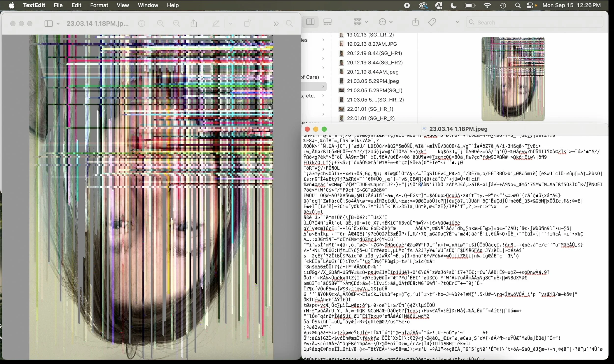Show more Preview toolbar items
This screenshot has height=364, width=614.
tap(276, 24)
